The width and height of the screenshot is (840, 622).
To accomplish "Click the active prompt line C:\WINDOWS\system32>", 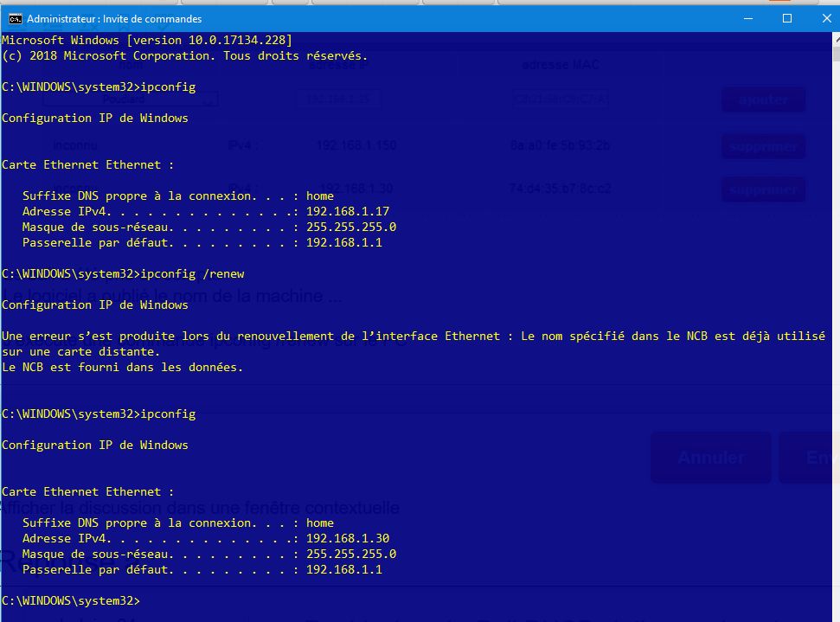I will click(x=74, y=600).
